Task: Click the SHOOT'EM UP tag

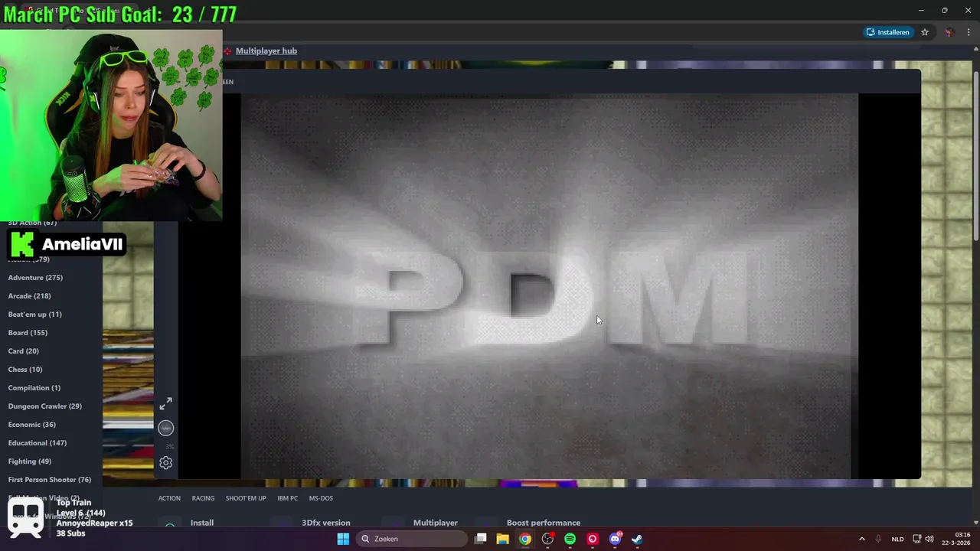Action: click(246, 498)
